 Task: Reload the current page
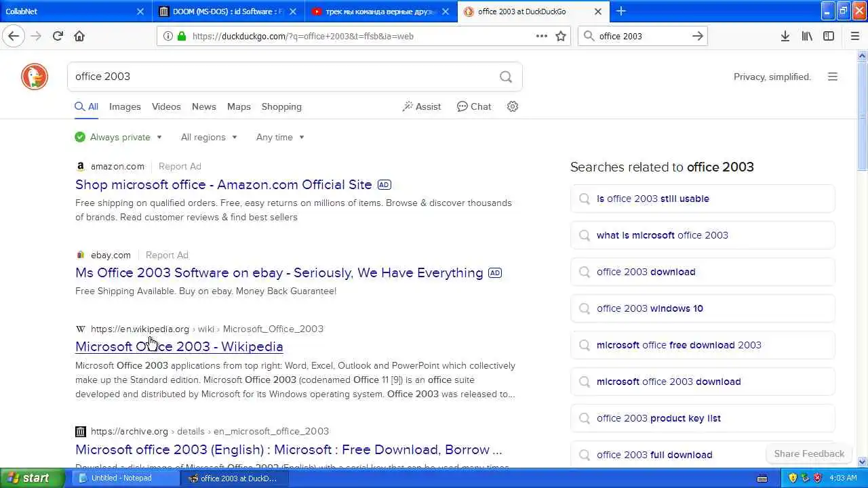[x=58, y=36]
